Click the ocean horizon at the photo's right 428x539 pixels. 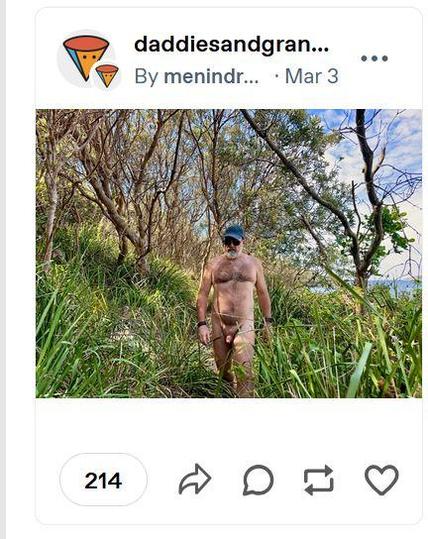point(395,285)
